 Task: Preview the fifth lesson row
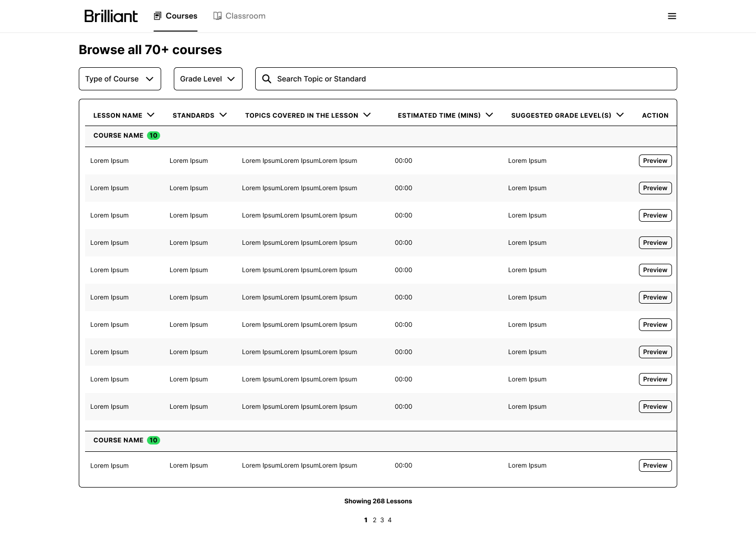point(655,270)
